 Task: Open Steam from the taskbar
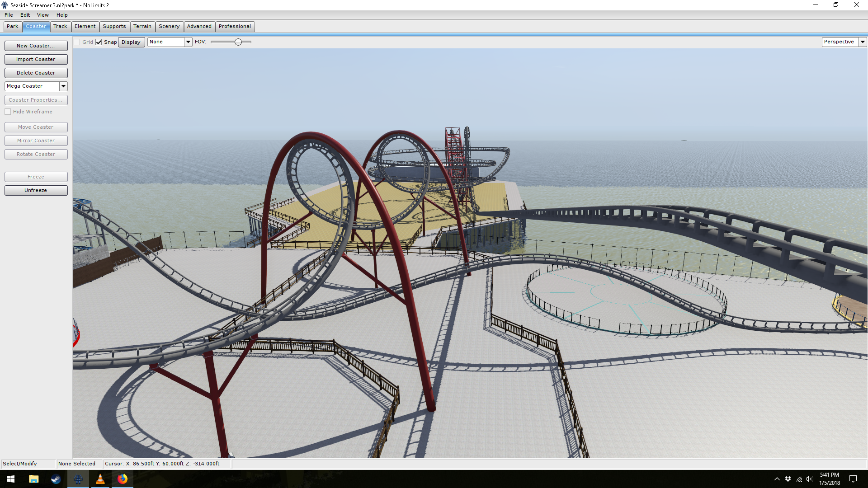point(56,479)
